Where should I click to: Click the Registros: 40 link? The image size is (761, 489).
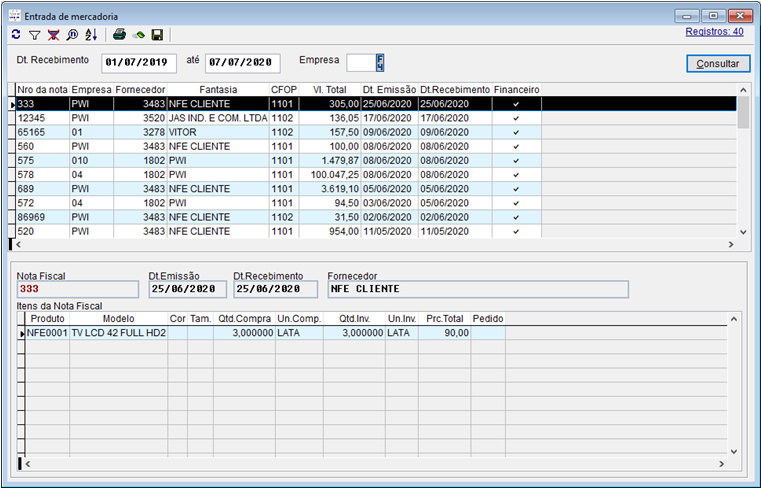(714, 31)
